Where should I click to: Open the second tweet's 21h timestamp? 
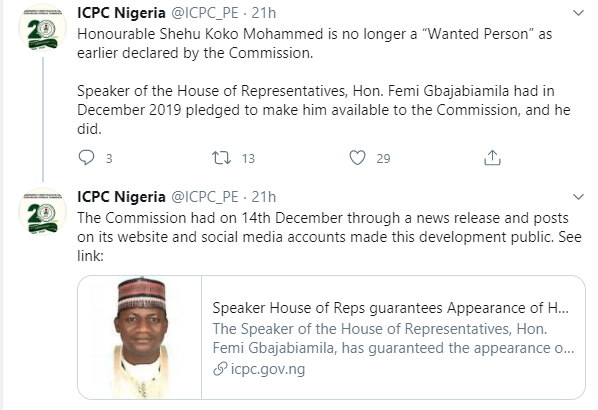pos(264,197)
